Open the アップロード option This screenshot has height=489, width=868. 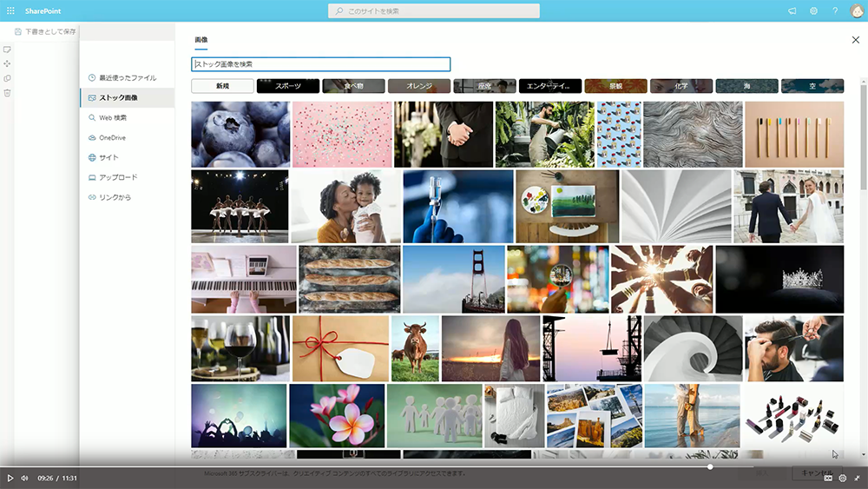(x=118, y=178)
